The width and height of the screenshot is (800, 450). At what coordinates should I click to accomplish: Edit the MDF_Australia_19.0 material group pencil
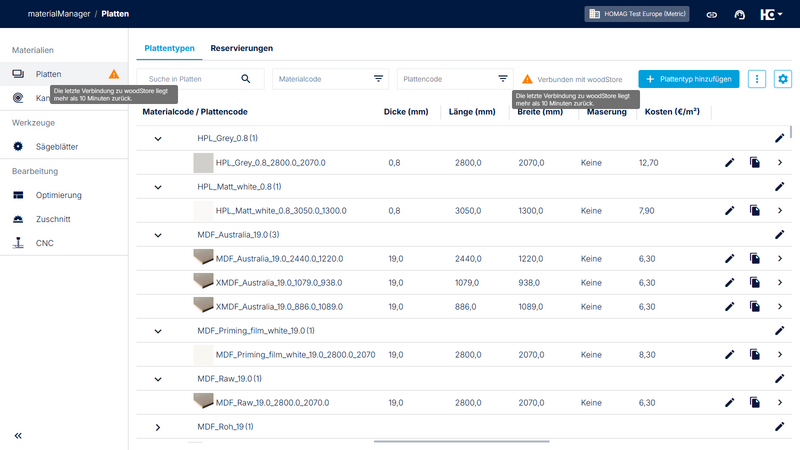click(x=780, y=235)
